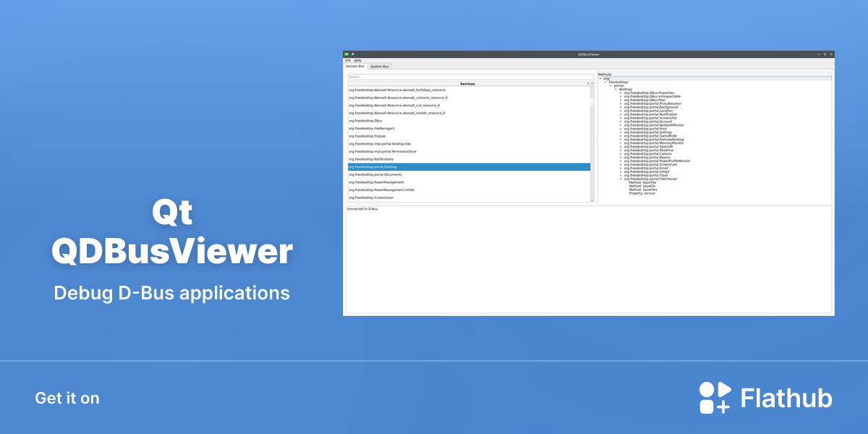This screenshot has height=434, width=868.
Task: Collapse the desktop/ tree node
Action: point(616,90)
